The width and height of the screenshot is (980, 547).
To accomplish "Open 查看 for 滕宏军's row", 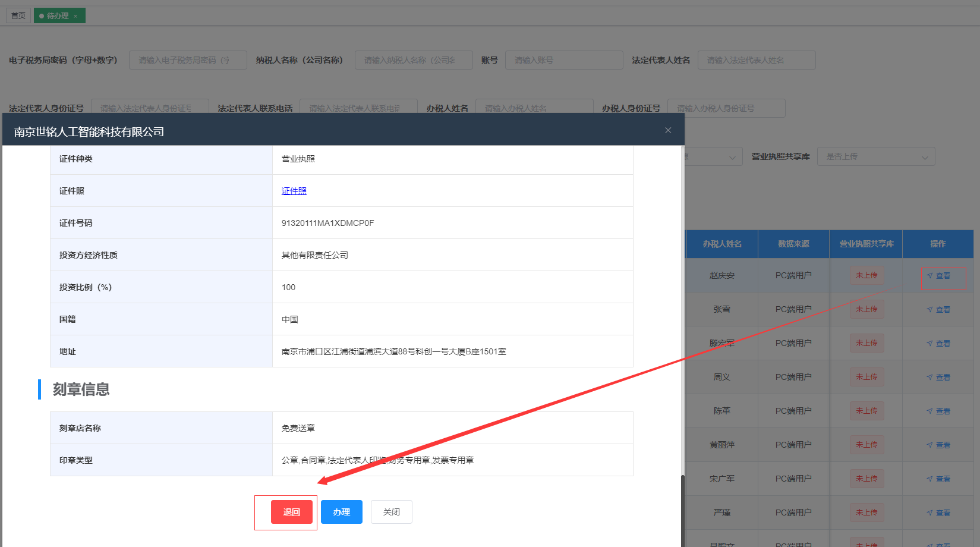I will tap(938, 344).
